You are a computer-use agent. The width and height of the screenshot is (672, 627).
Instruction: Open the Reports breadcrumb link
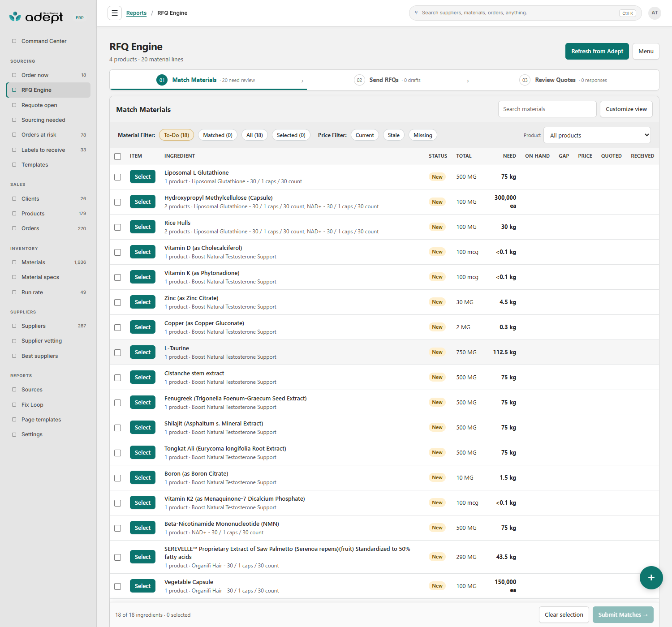pyautogui.click(x=136, y=13)
